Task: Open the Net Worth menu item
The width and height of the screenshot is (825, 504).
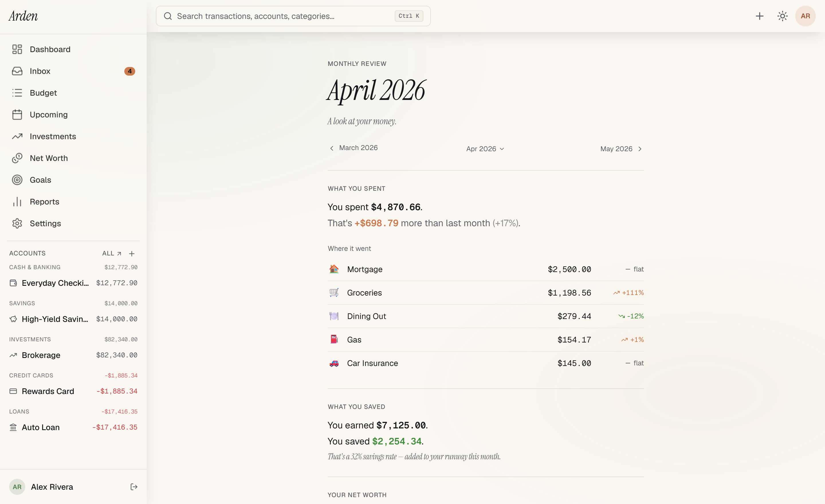Action: click(73, 158)
